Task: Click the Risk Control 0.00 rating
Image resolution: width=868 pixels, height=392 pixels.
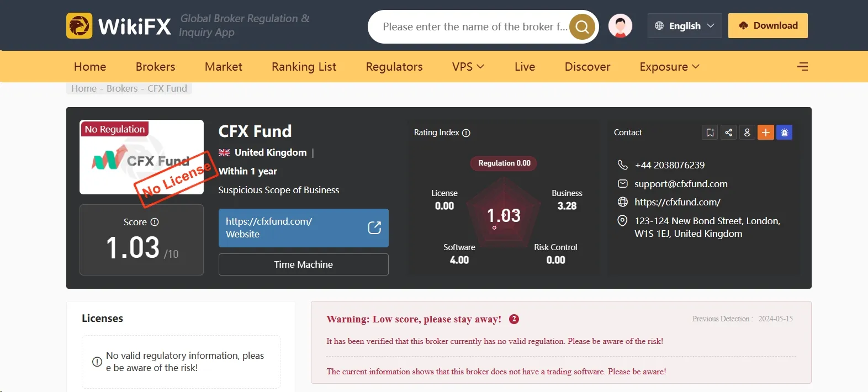Action: [555, 254]
